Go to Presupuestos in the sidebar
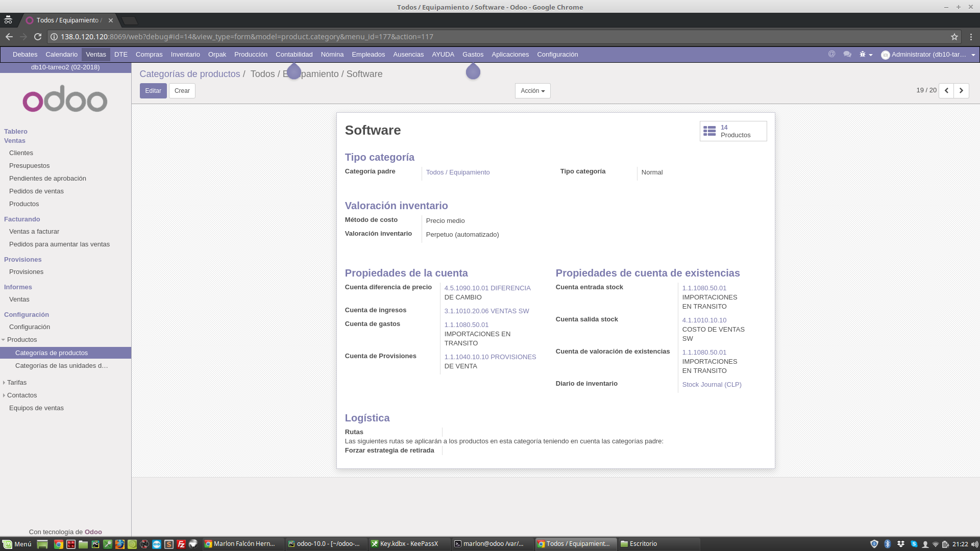Viewport: 980px width, 551px height. (30, 166)
